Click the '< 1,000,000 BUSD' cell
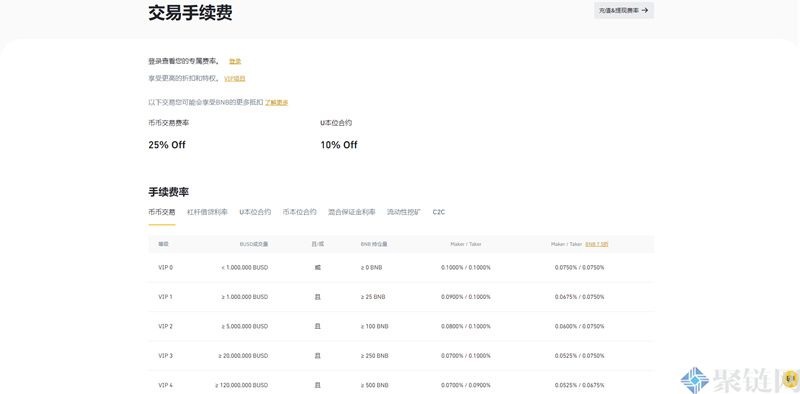Image resolution: width=800 pixels, height=394 pixels. coord(245,267)
